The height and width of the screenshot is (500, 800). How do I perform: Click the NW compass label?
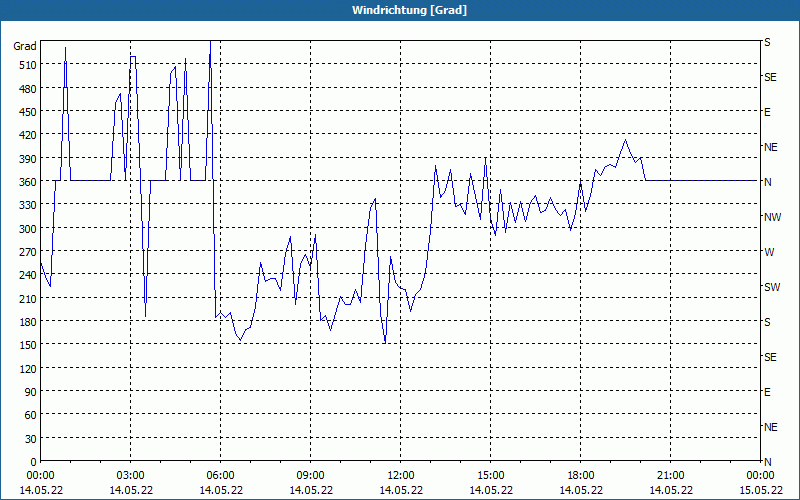[772, 217]
